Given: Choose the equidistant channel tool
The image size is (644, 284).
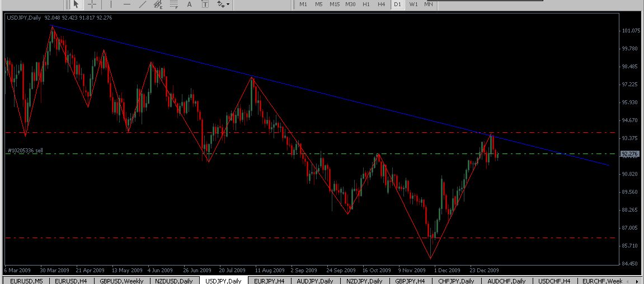Looking at the screenshot, I should 159,4.
